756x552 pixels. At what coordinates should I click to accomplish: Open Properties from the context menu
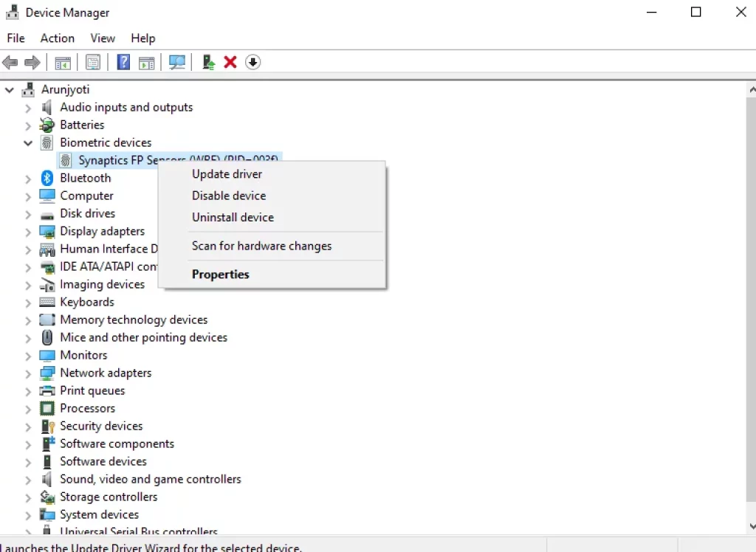(x=221, y=275)
